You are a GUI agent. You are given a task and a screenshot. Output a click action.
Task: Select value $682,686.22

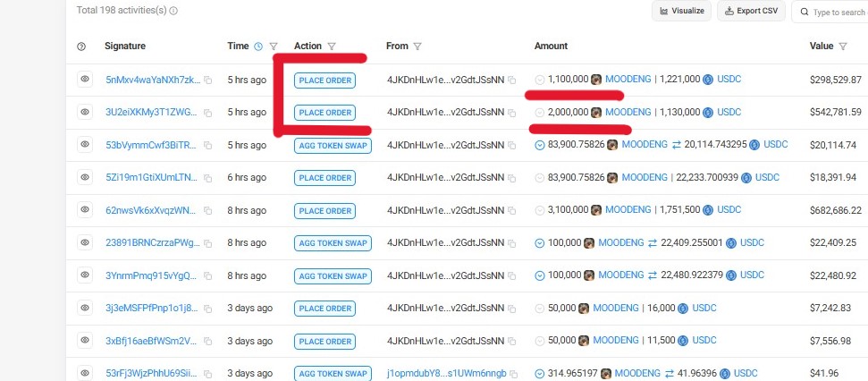[x=835, y=210]
